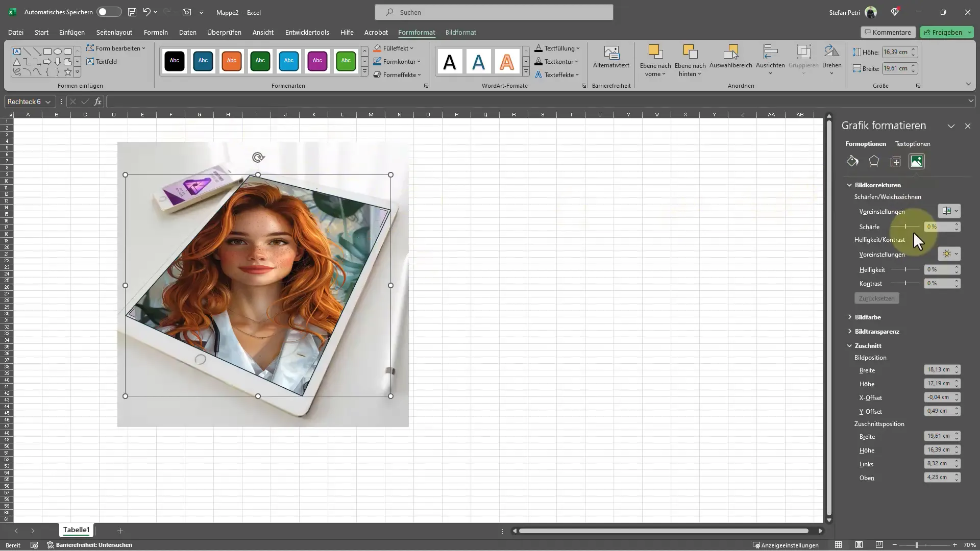Click the Kommentare button
980x551 pixels.
point(888,32)
